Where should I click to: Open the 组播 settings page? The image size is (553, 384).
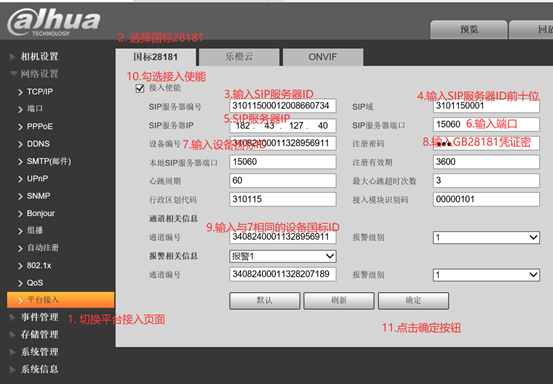coord(35,231)
